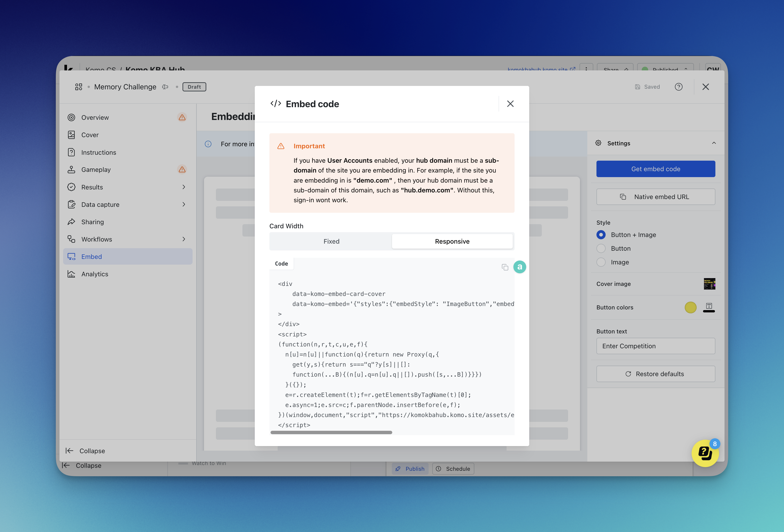
Task: Expand the Data capture section chevron
Action: [x=184, y=204]
